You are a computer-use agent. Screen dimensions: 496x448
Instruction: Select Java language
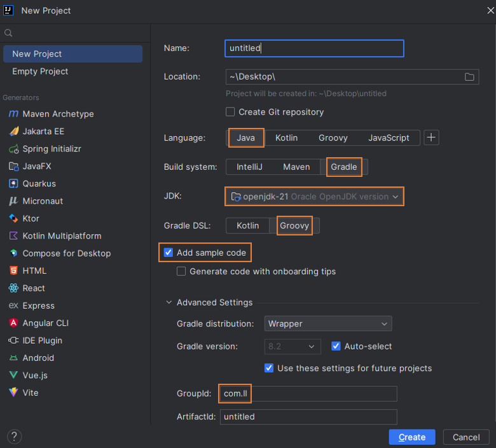tap(246, 137)
